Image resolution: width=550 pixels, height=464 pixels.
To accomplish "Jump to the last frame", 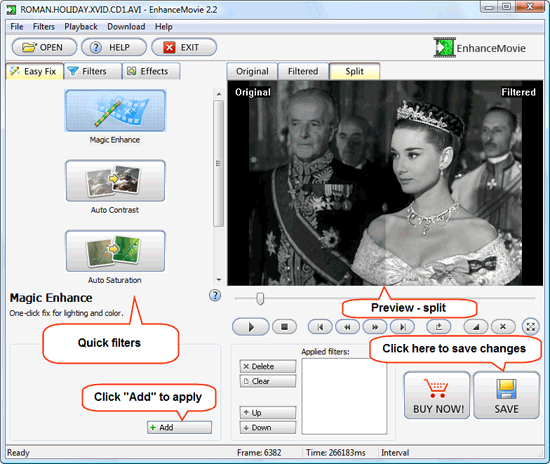I will 403,327.
